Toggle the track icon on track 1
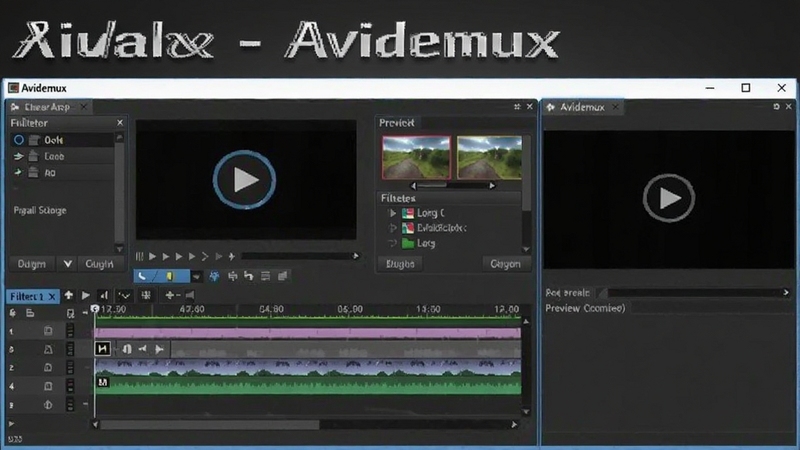This screenshot has width=800, height=450. [48, 331]
